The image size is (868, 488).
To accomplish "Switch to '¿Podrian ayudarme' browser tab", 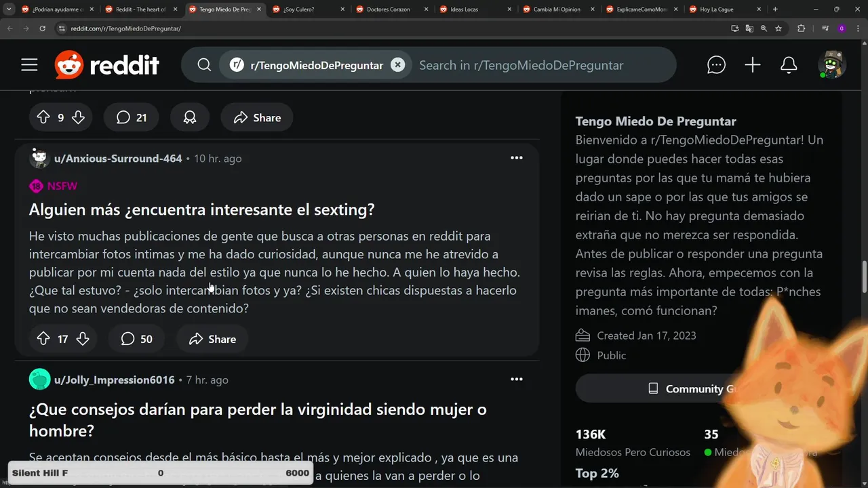I will (58, 9).
